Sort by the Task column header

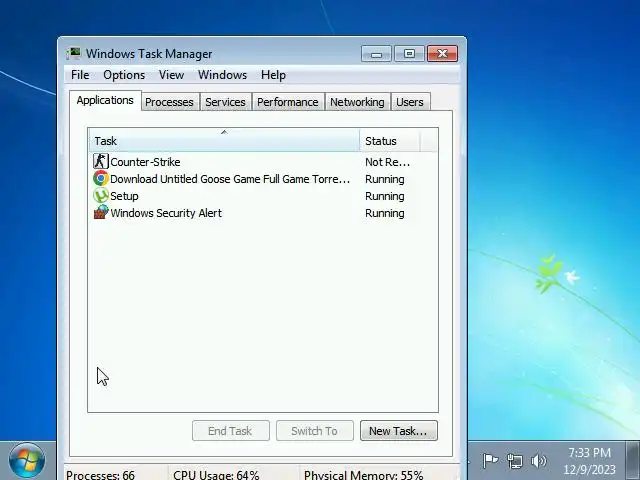coord(224,141)
